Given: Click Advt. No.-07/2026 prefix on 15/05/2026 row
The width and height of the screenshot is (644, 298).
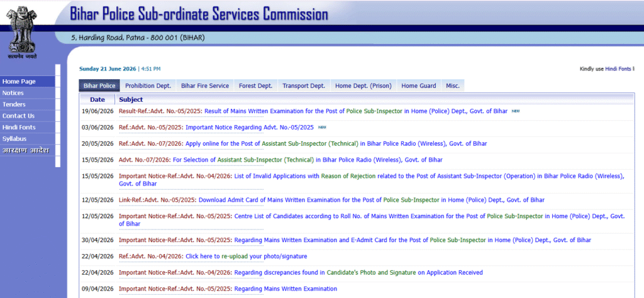Looking at the screenshot, I should [145, 160].
